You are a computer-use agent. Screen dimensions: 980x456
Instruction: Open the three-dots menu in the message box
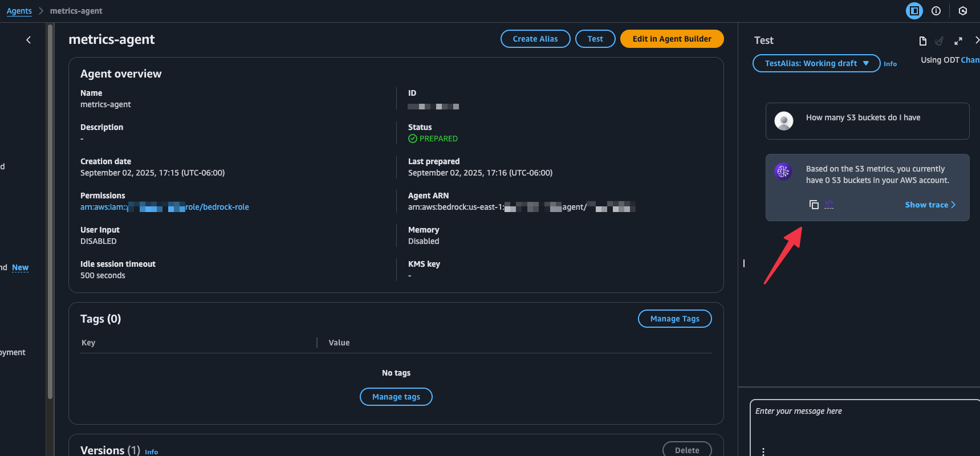[x=763, y=451]
